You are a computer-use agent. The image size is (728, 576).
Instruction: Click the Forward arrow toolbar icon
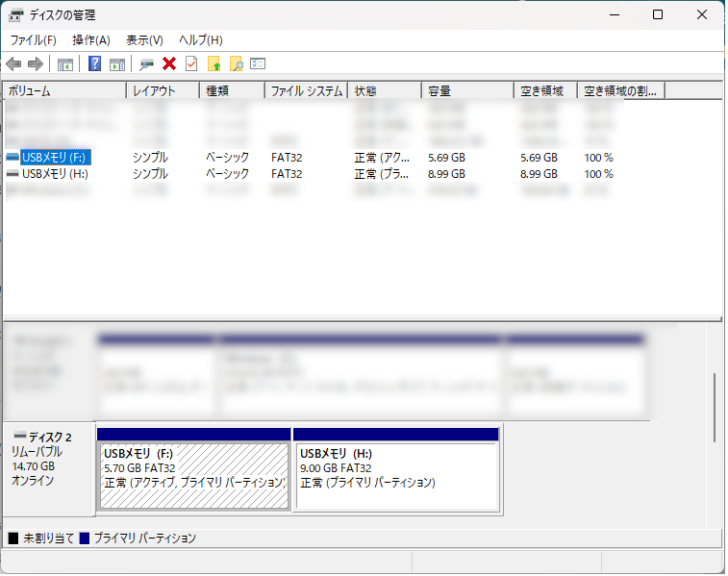tap(36, 64)
